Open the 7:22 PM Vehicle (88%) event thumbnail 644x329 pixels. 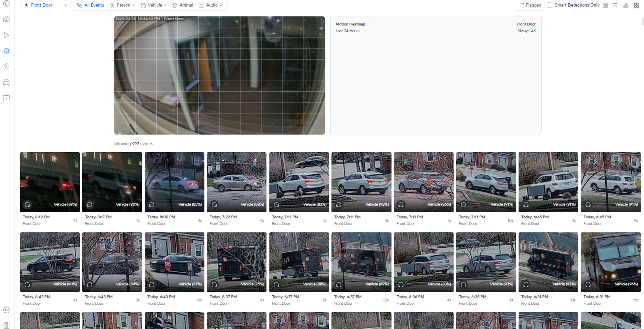pyautogui.click(x=236, y=182)
